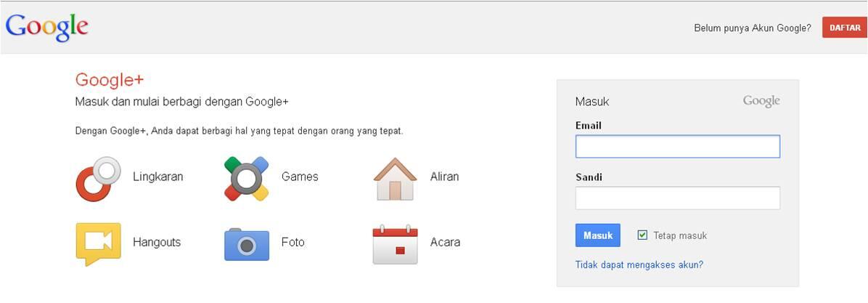Viewport: 868px width, 303px height.
Task: Toggle the Tetap masuk checkbox
Action: click(x=642, y=235)
